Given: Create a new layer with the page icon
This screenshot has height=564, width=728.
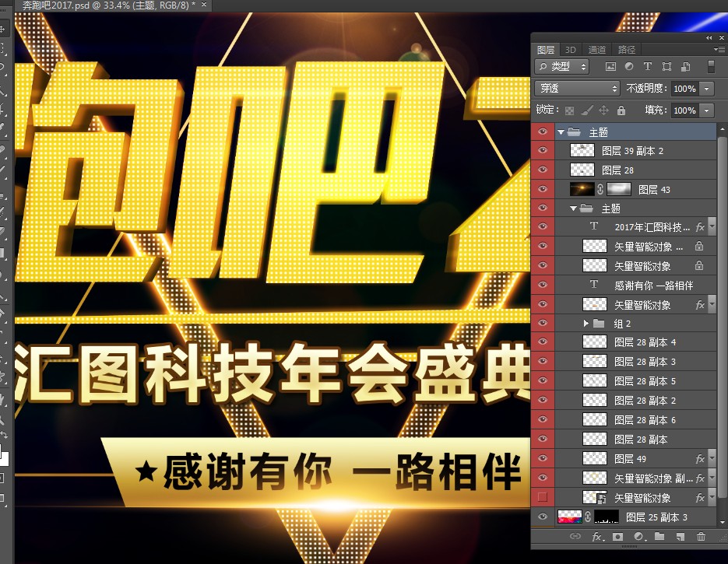Looking at the screenshot, I should click(x=681, y=537).
